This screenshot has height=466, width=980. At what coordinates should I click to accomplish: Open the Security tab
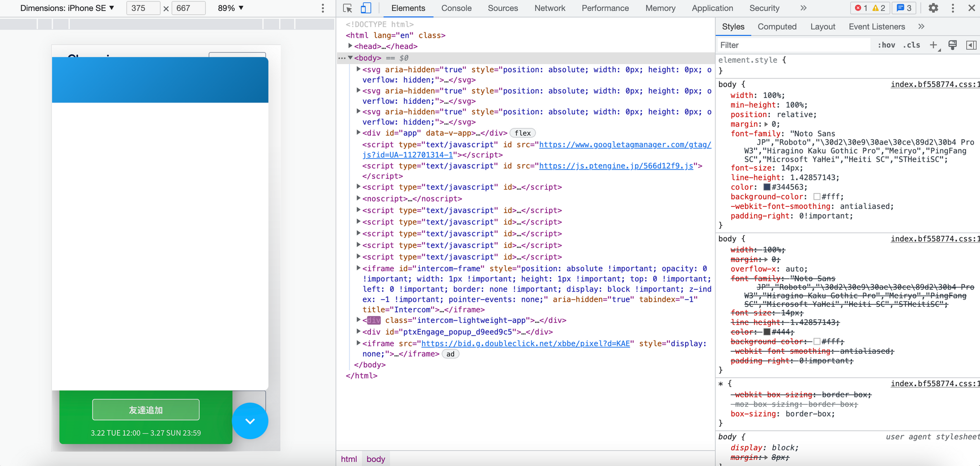point(764,8)
